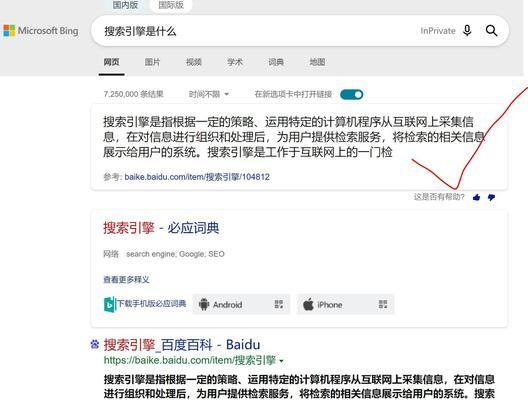The height and width of the screenshot is (400, 528).
Task: Click the Baidu paw favicon
Action: [95, 344]
